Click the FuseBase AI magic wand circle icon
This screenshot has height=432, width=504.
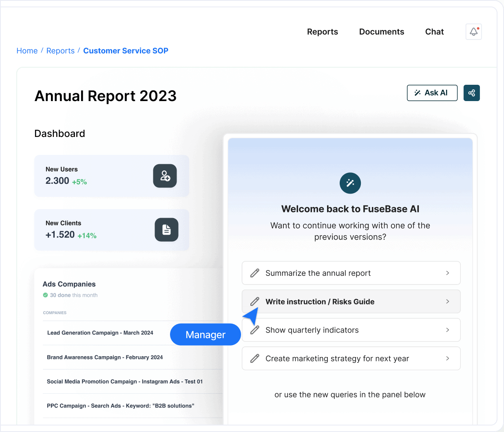pyautogui.click(x=350, y=183)
